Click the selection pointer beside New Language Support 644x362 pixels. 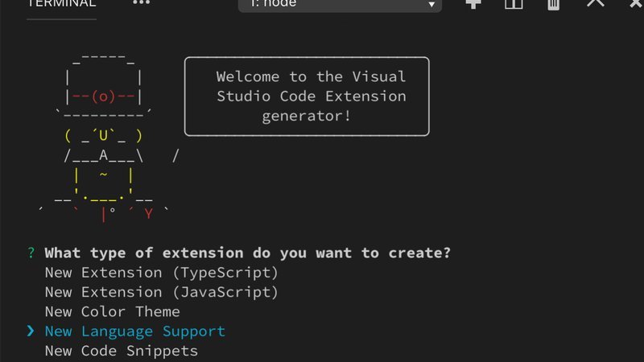pos(31,331)
